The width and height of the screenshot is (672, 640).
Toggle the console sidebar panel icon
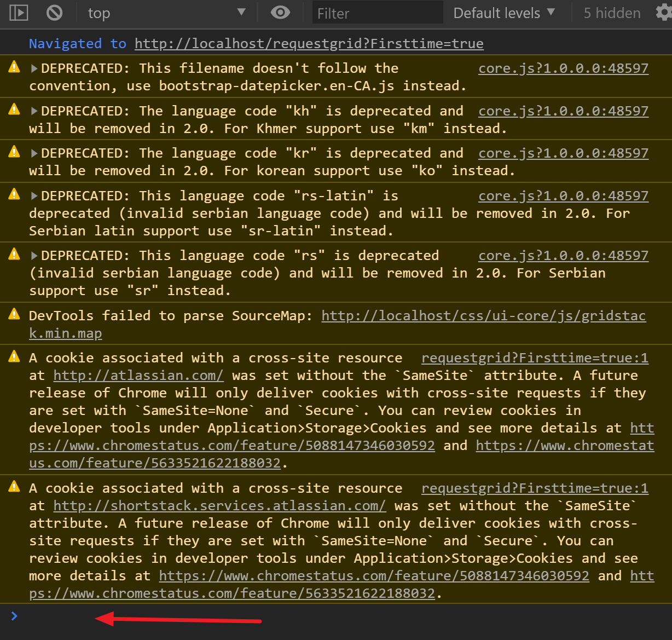click(19, 13)
